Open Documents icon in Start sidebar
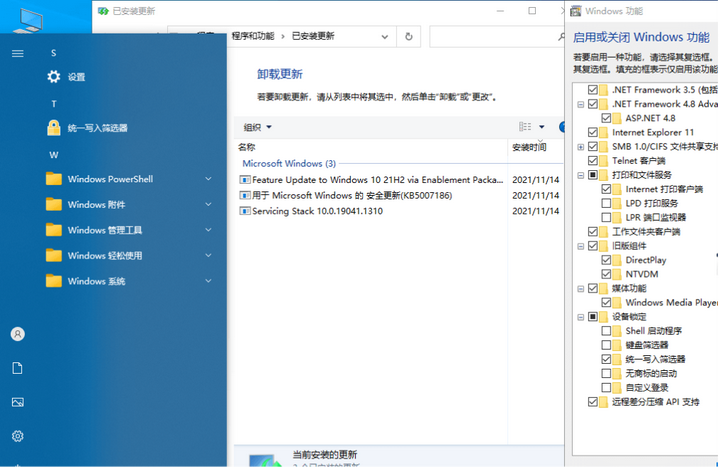The image size is (720, 467). point(17,368)
